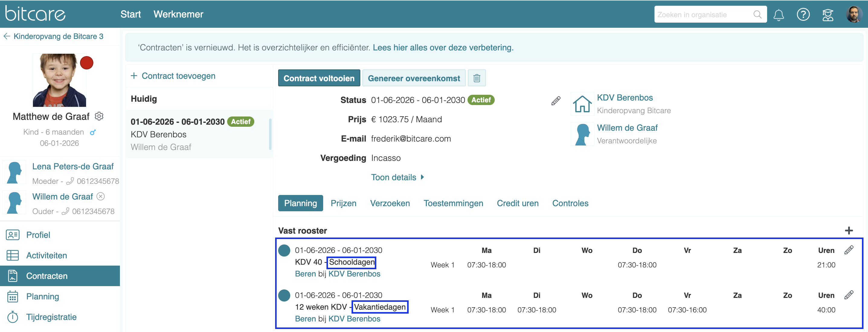868x332 pixels.
Task: Open Lena Peters-de Graaf's contact page
Action: coord(73,166)
